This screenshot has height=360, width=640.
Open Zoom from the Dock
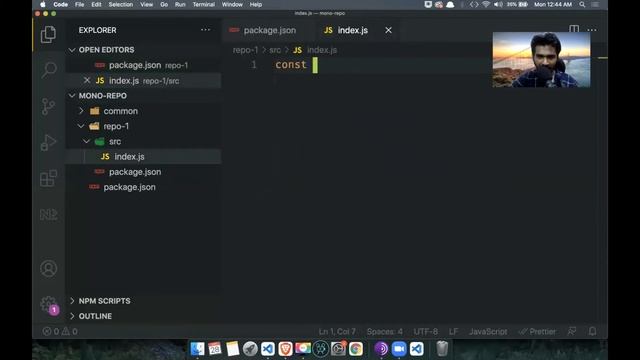399,349
